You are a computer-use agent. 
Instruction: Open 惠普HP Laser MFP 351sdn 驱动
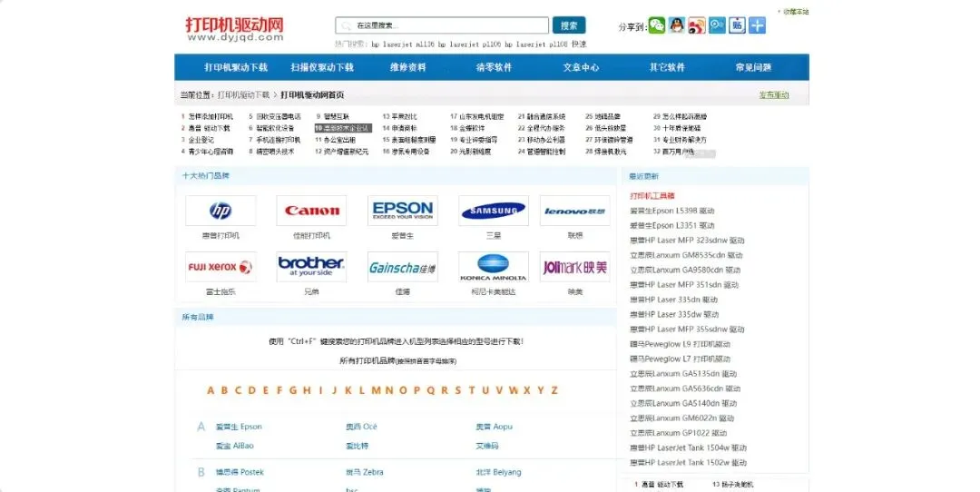[x=684, y=284]
